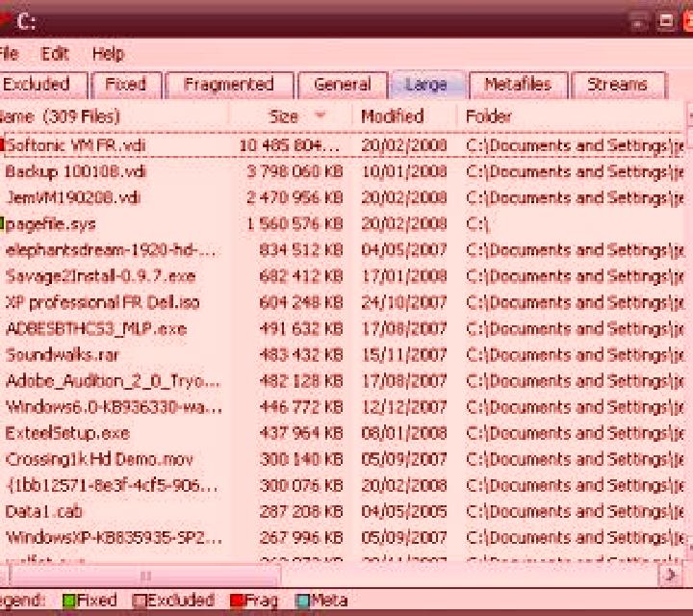Click the horizontal scrollbar thumb
This screenshot has height=616, width=693.
coord(145,576)
